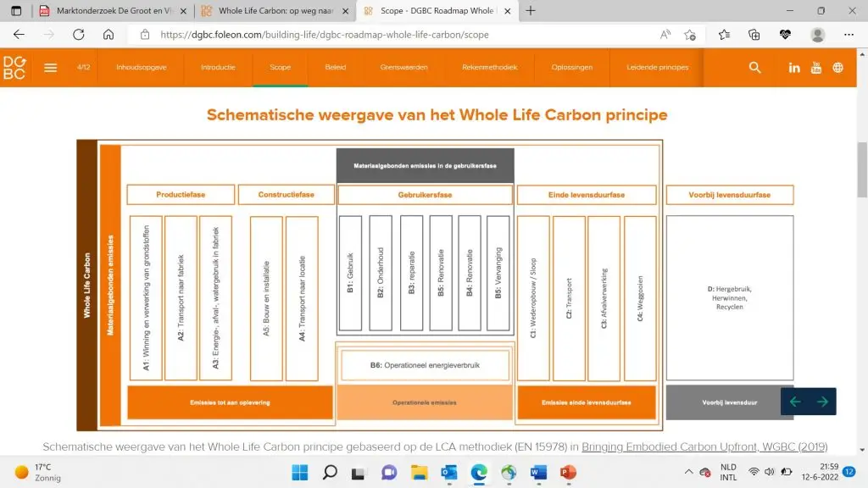The height and width of the screenshot is (488, 868).
Task: Open Edge settings and more menu
Action: [x=849, y=35]
